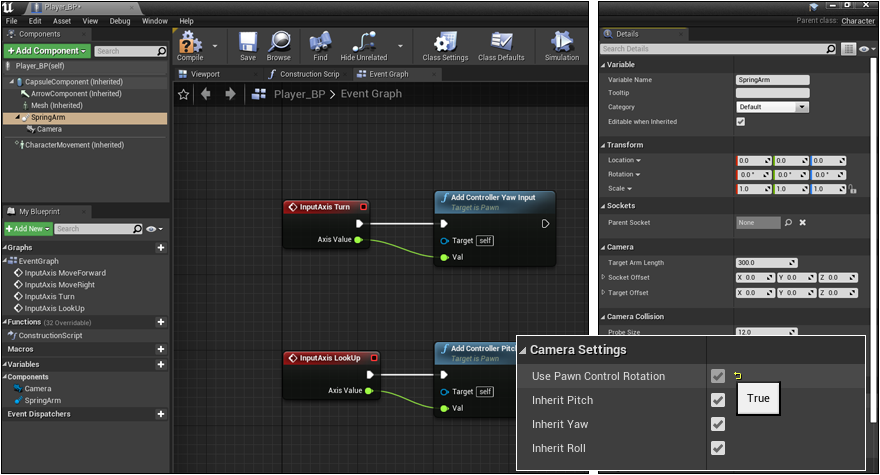The width and height of the screenshot is (880, 475).
Task: Add new Event Dispatcher with plus icon
Action: point(161,414)
